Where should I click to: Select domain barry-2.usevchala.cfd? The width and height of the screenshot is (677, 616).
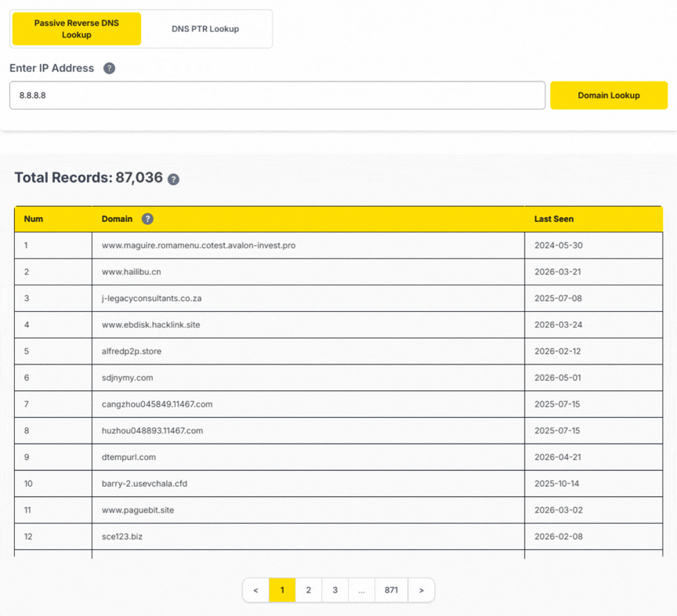[145, 484]
